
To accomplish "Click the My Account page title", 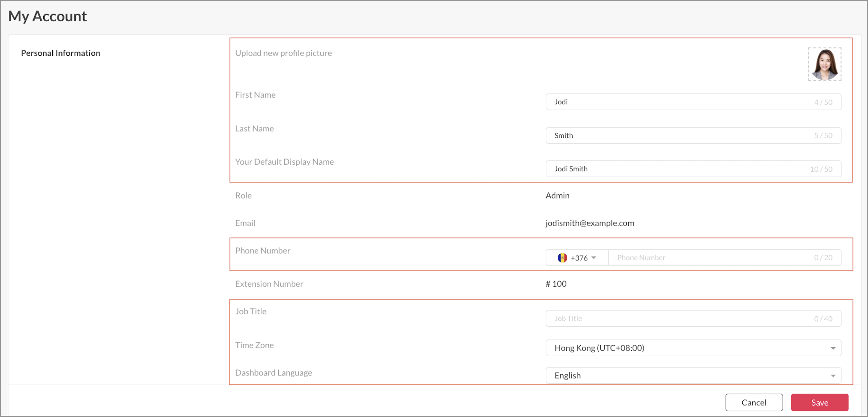I will tap(47, 16).
